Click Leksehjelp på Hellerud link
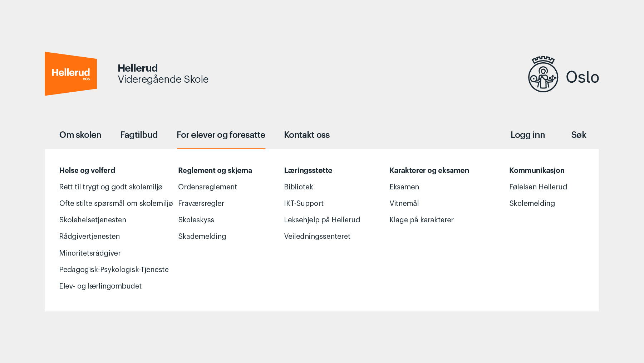 coord(322,220)
